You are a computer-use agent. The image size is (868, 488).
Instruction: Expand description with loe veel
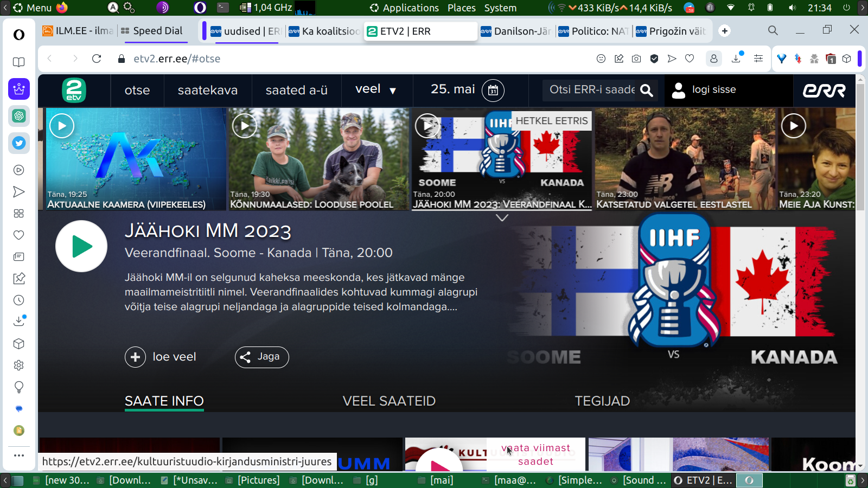(x=161, y=357)
